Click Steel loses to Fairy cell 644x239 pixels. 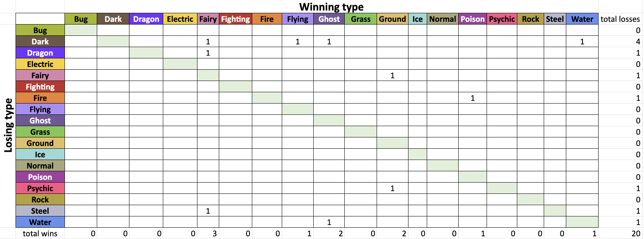(208, 211)
